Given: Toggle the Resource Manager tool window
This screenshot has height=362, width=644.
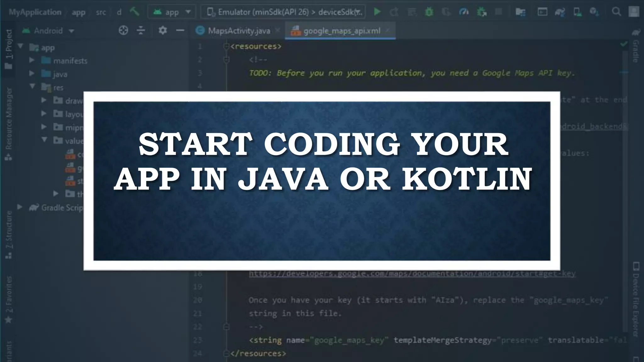Looking at the screenshot, I should pyautogui.click(x=9, y=124).
